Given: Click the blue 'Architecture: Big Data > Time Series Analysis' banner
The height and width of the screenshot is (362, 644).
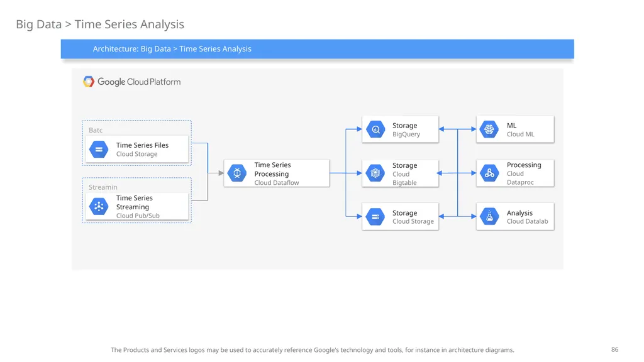Looking at the screenshot, I should 318,49.
